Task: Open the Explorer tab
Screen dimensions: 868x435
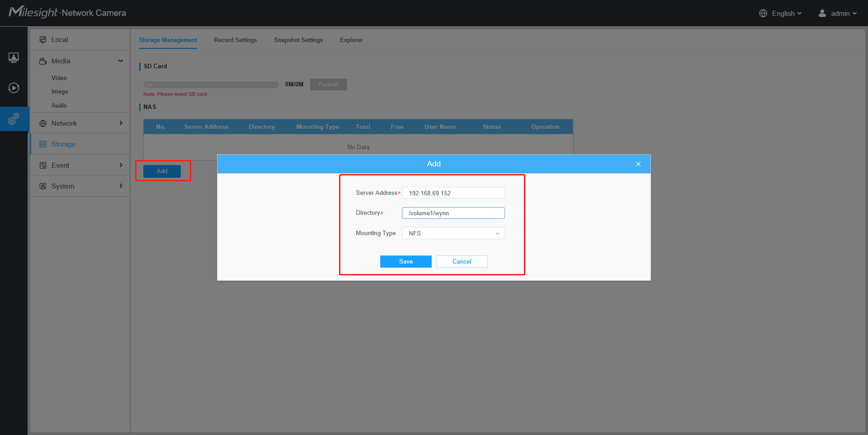Action: click(351, 40)
